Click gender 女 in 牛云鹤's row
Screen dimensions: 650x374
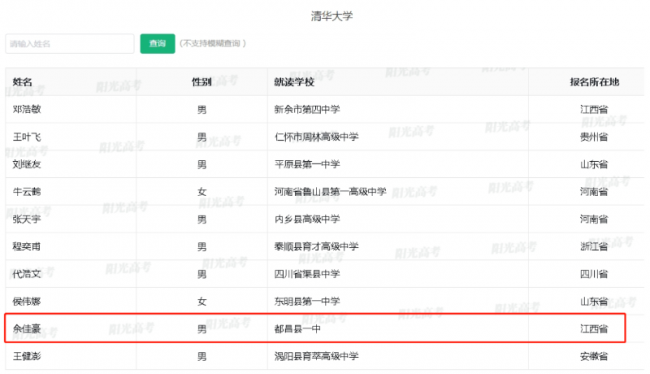pos(202,192)
